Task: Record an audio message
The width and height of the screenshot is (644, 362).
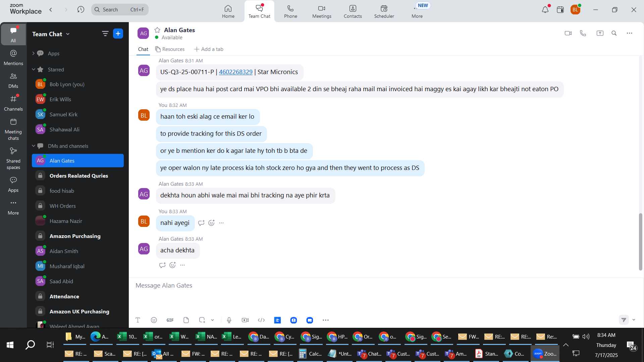Action: [x=229, y=320]
